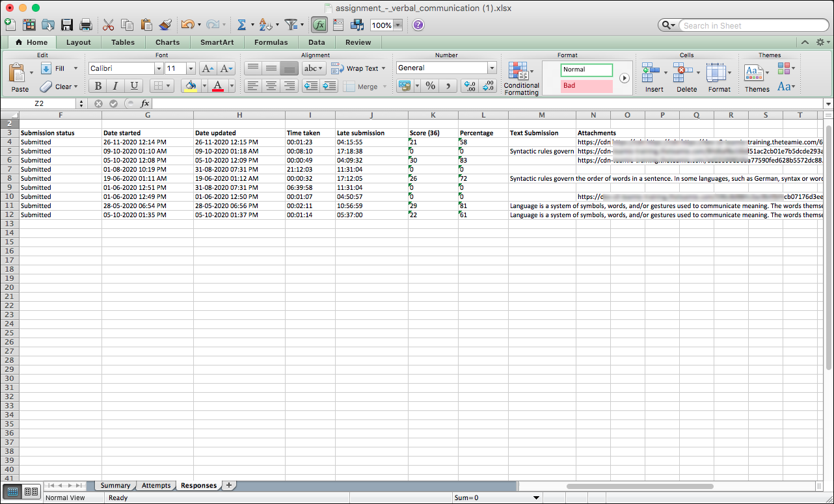Screen dimensions: 834x504
Task: Copy selection using the toolbar copy icon
Action: tap(128, 25)
